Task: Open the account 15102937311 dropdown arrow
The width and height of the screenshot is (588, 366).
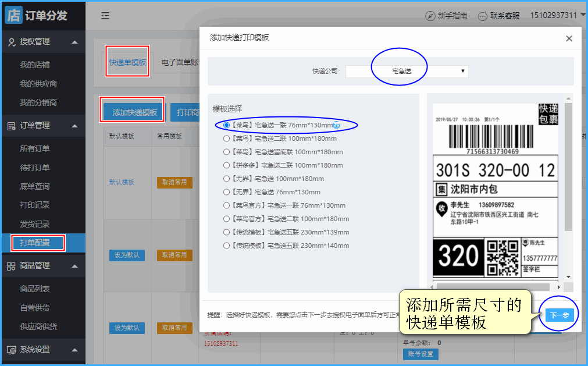Action: 583,15
